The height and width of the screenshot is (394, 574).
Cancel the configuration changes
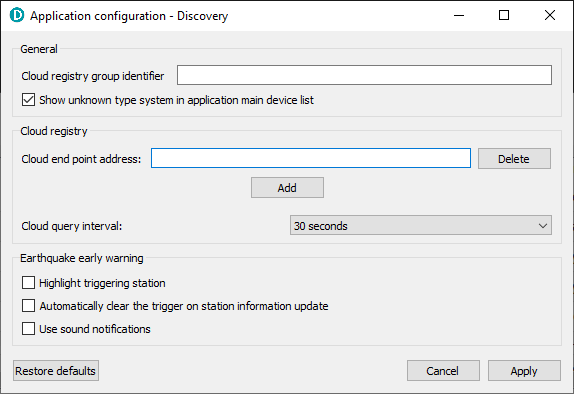(x=443, y=371)
